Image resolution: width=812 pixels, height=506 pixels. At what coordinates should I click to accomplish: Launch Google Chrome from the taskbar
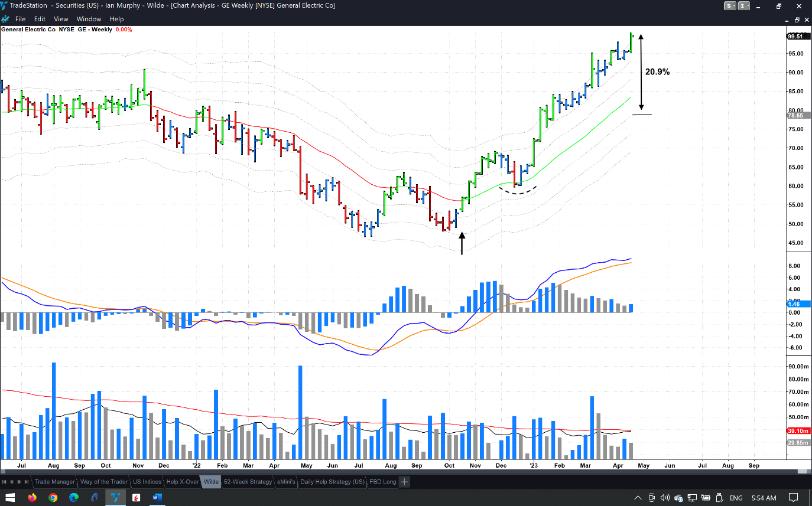pyautogui.click(x=53, y=497)
